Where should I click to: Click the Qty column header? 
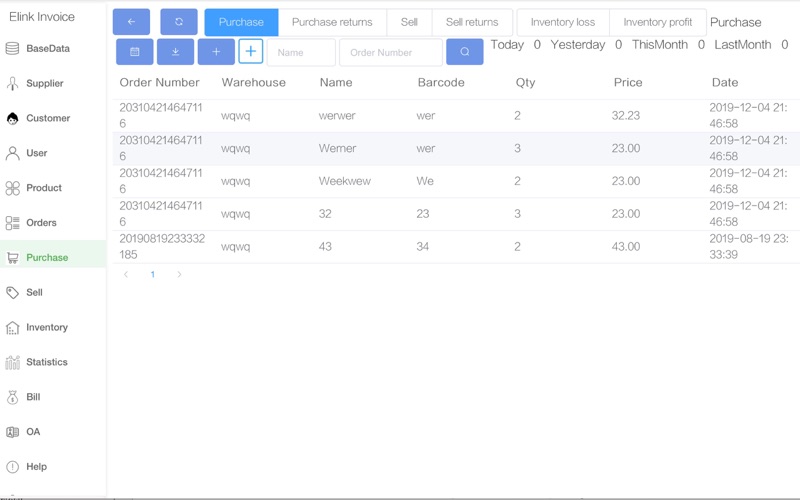point(526,83)
